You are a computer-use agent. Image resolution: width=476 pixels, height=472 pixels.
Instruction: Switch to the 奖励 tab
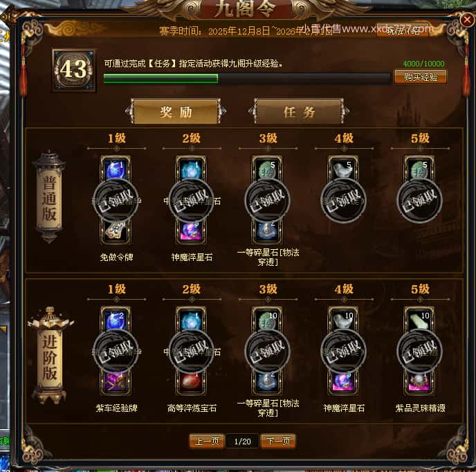click(x=176, y=111)
